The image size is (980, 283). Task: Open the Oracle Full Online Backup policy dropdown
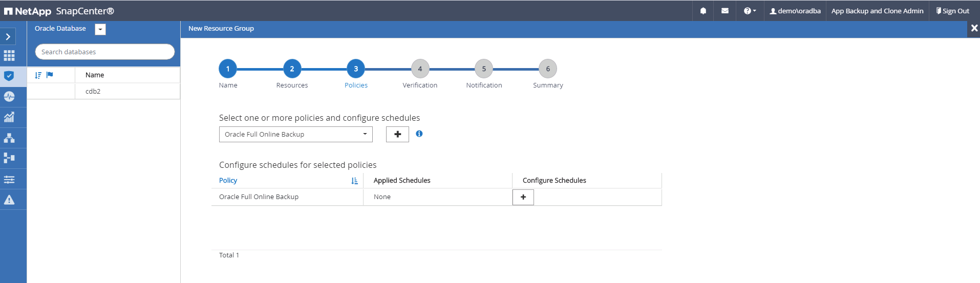pos(295,135)
